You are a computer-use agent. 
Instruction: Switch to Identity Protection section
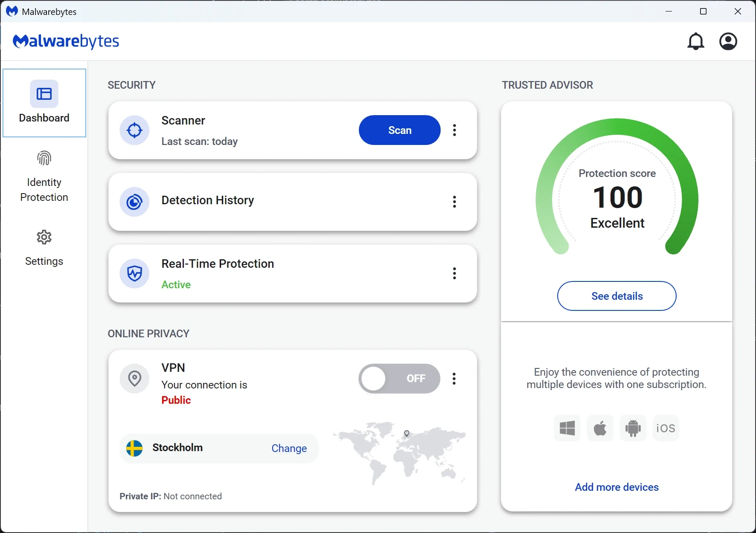44,177
